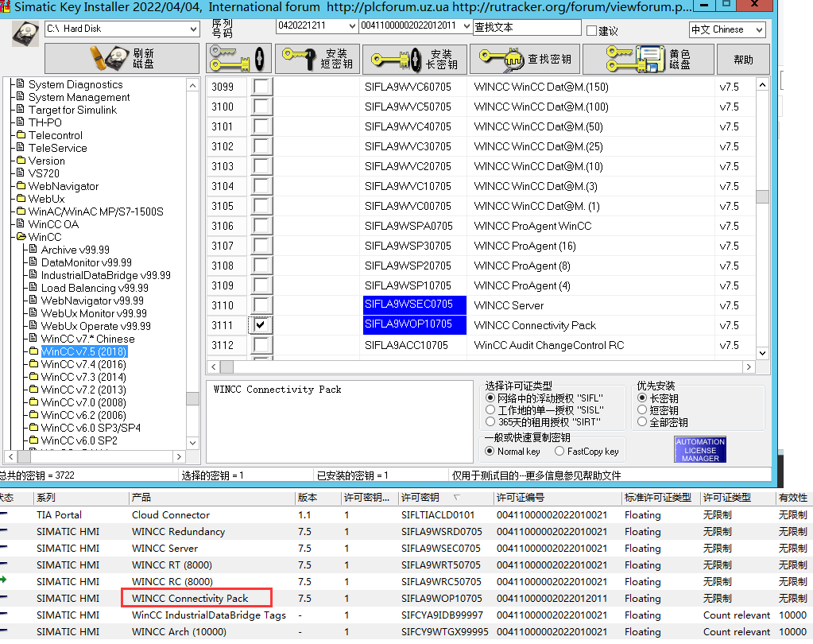Toggle the suggestion checkbox

[x=591, y=31]
